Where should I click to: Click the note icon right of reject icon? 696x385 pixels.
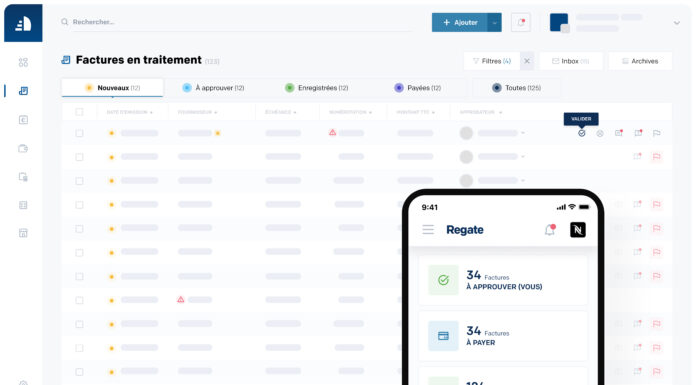point(619,133)
